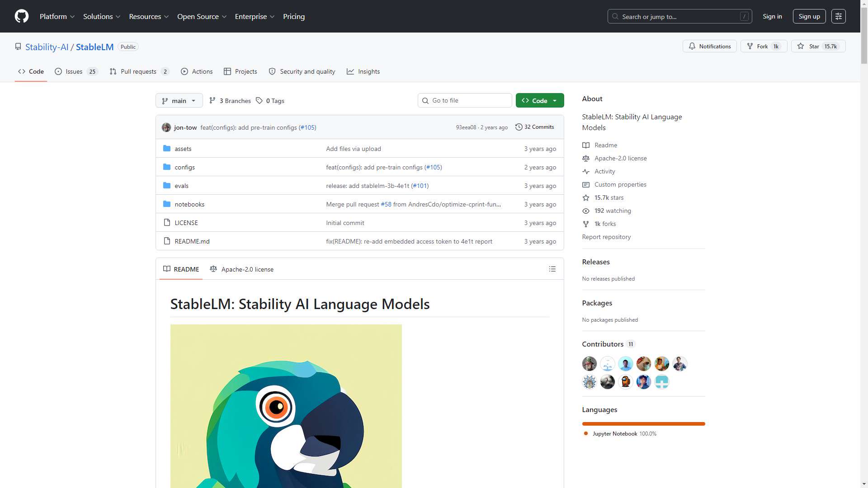This screenshot has height=488, width=868.
Task: Star the StableLM repository
Action: (x=818, y=46)
